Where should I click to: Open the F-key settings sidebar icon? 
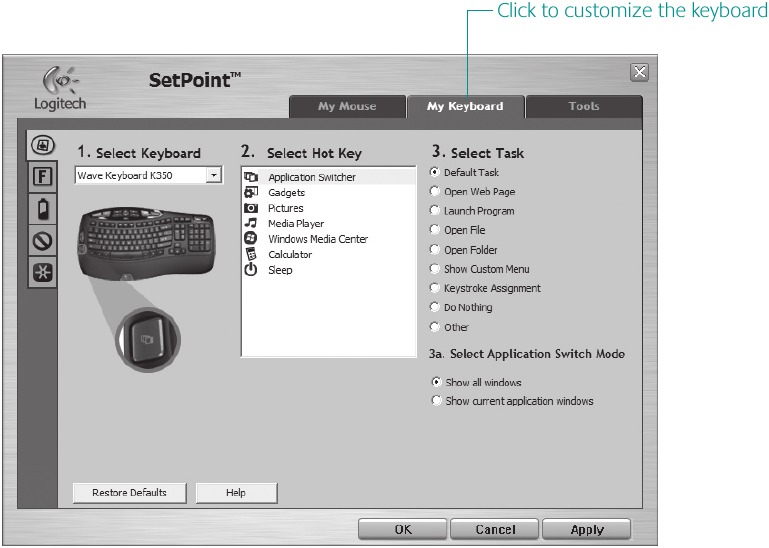(43, 177)
